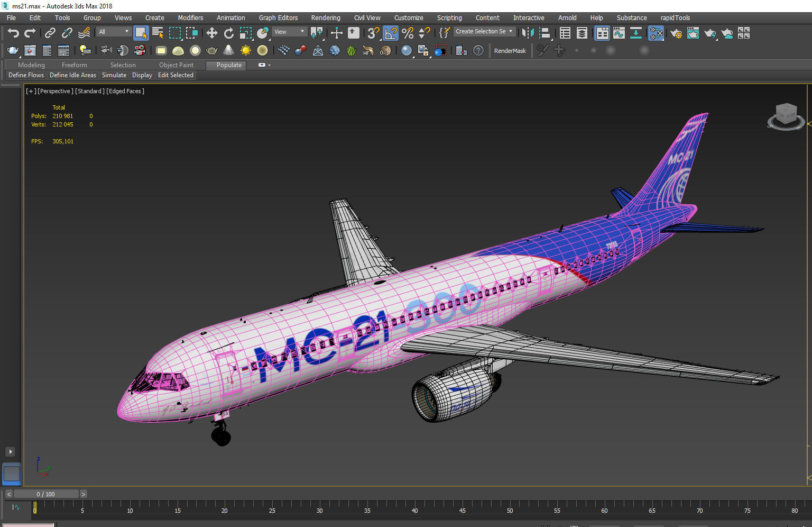This screenshot has width=812, height=527.
Task: Activate the Unlink Selection tool
Action: pos(67,33)
